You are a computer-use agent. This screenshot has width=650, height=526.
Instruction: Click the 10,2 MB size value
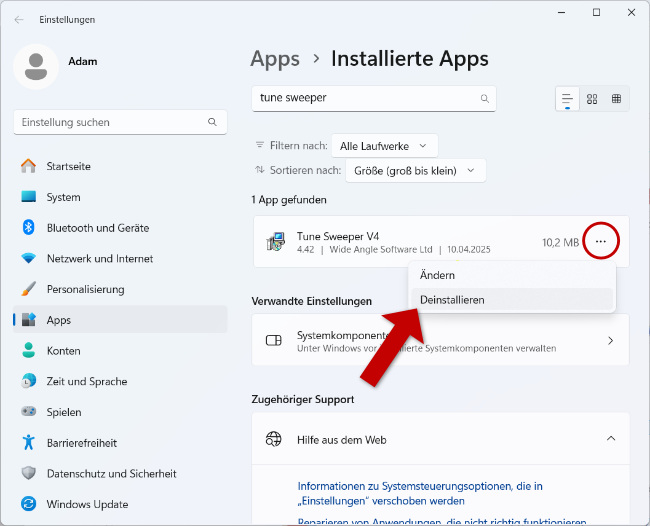(560, 242)
